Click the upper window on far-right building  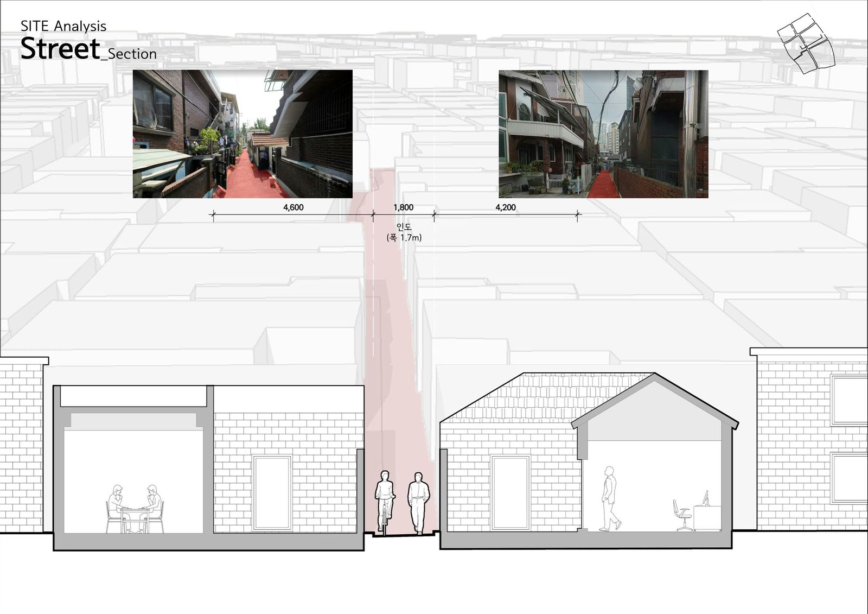pos(849,400)
